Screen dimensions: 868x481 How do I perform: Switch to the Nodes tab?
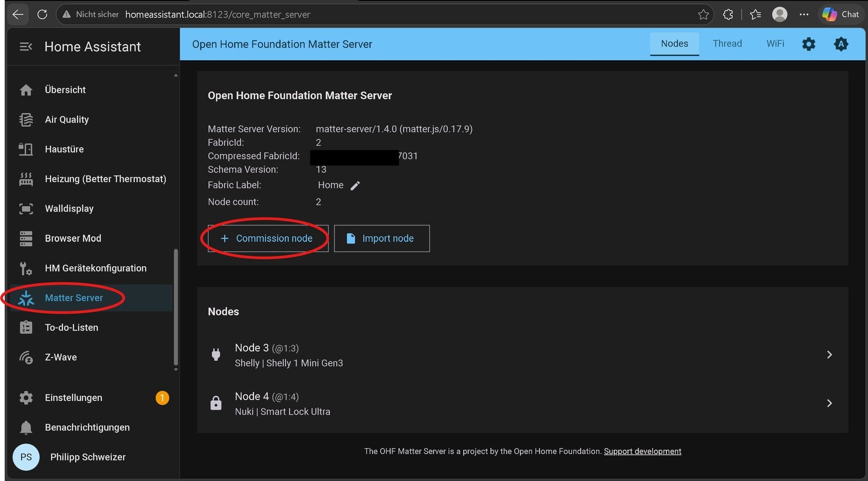pyautogui.click(x=674, y=44)
